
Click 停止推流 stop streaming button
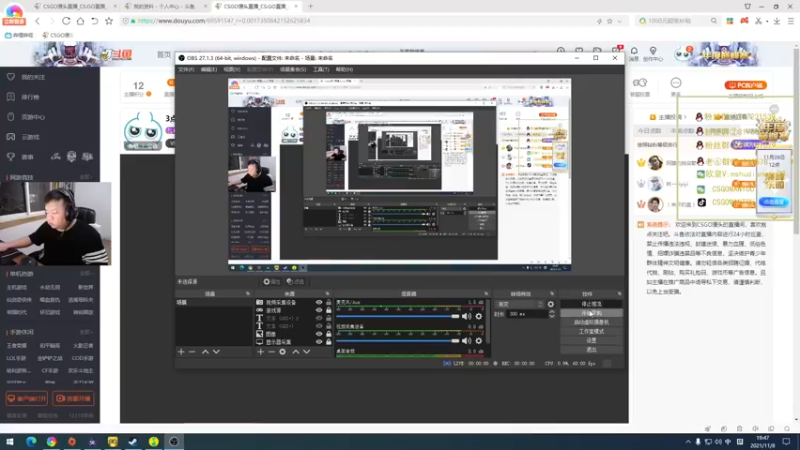point(591,304)
